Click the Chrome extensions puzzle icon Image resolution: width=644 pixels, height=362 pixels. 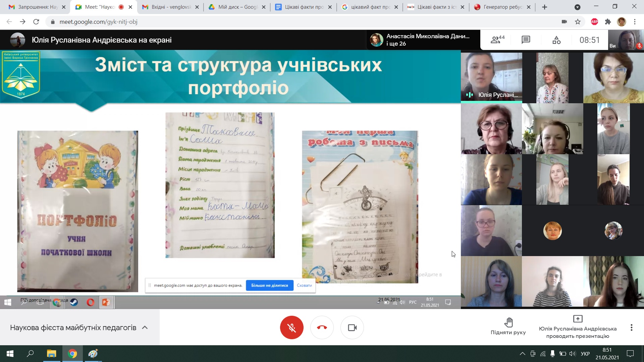click(608, 22)
